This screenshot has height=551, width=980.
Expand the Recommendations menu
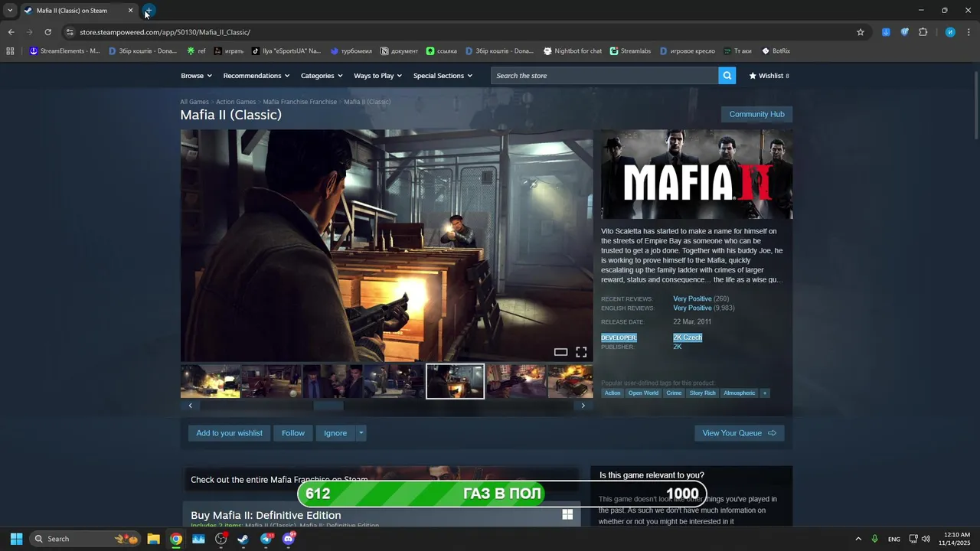(x=256, y=76)
